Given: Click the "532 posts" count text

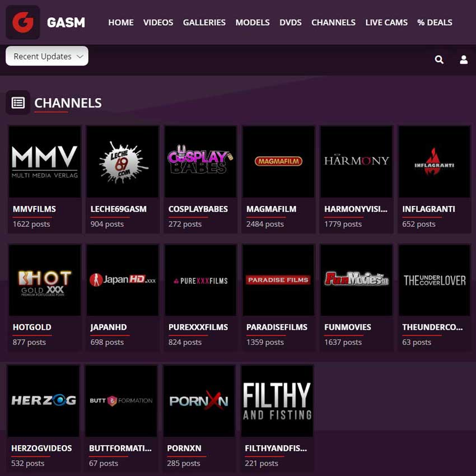Looking at the screenshot, I should tap(27, 463).
